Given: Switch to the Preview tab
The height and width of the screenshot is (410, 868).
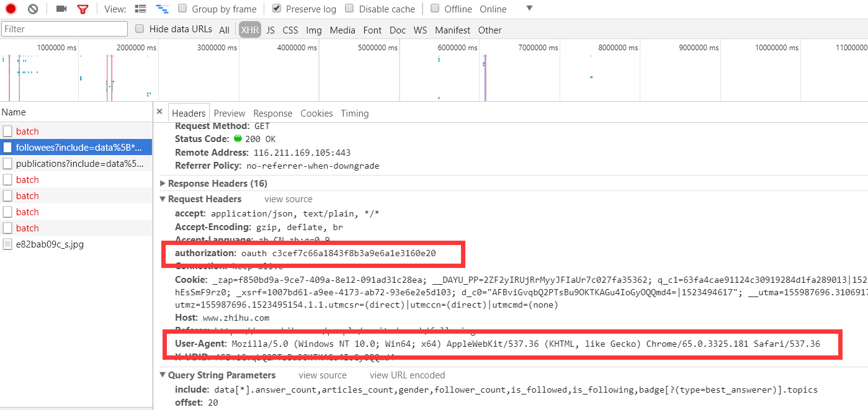Looking at the screenshot, I should (x=230, y=114).
